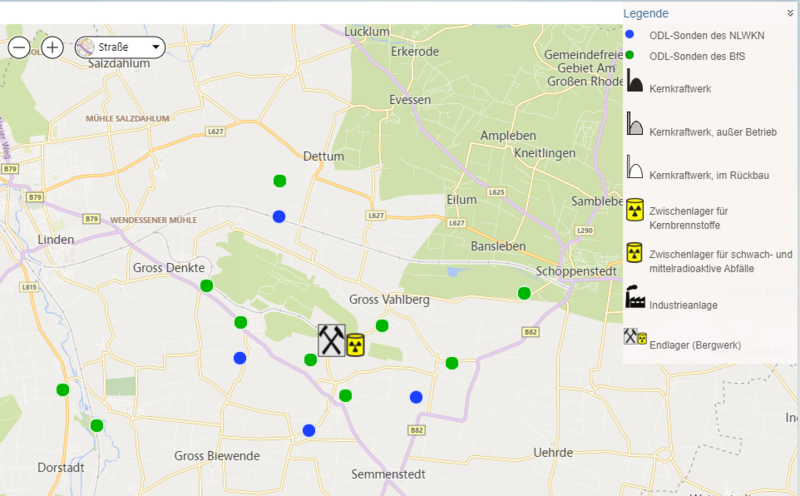800x496 pixels.
Task: Click the blue probe northeast of Gross Biewende
Action: point(309,430)
